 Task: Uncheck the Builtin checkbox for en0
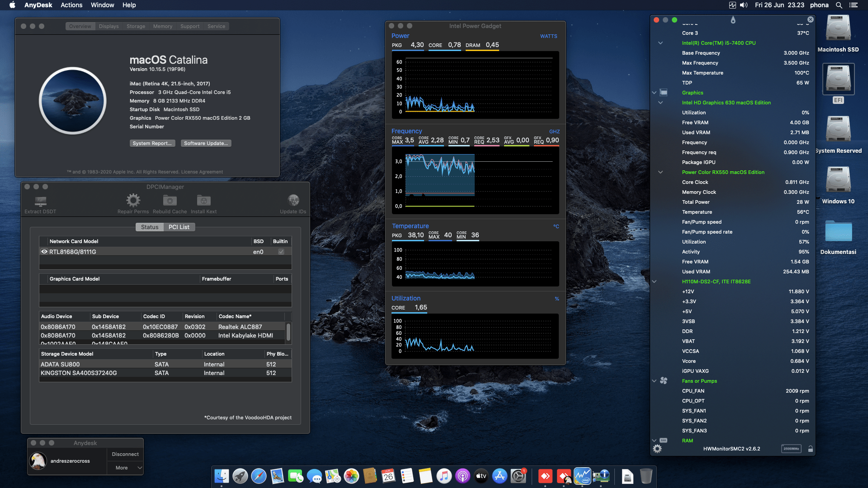[281, 252]
